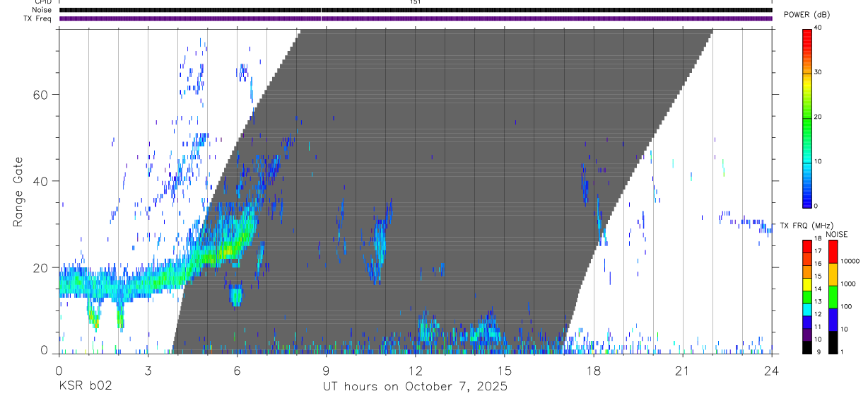This screenshot has height=401, width=868.
Task: Select the 11 tick on the TX FRQ scale
Action: click(819, 327)
